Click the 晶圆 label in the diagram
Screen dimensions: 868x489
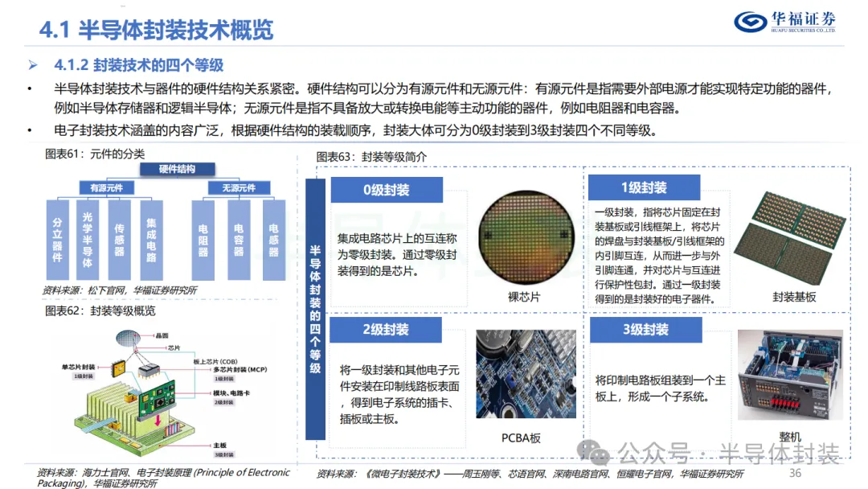point(162,335)
